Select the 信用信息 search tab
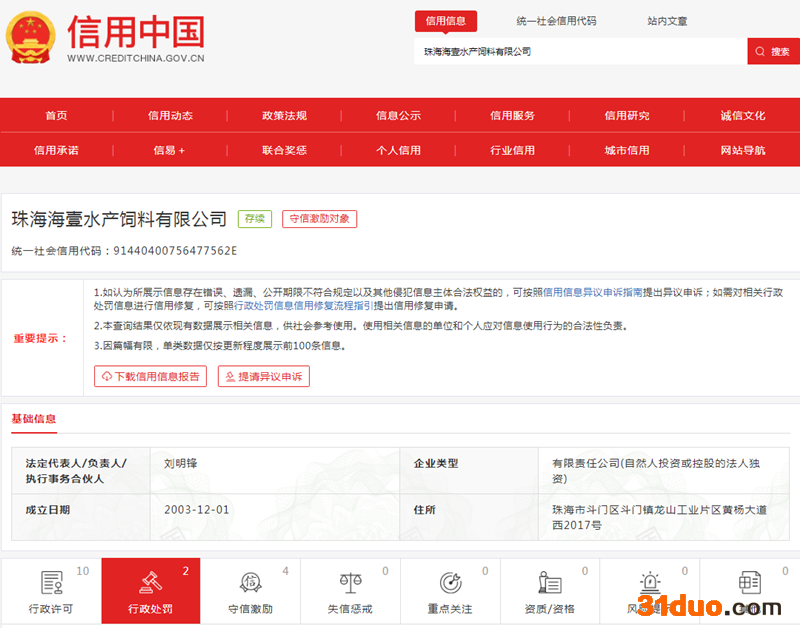800x628 pixels. (x=446, y=21)
